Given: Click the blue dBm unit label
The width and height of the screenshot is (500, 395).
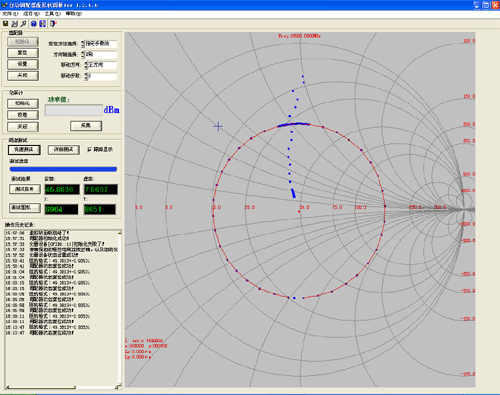Looking at the screenshot, I should pyautogui.click(x=111, y=110).
